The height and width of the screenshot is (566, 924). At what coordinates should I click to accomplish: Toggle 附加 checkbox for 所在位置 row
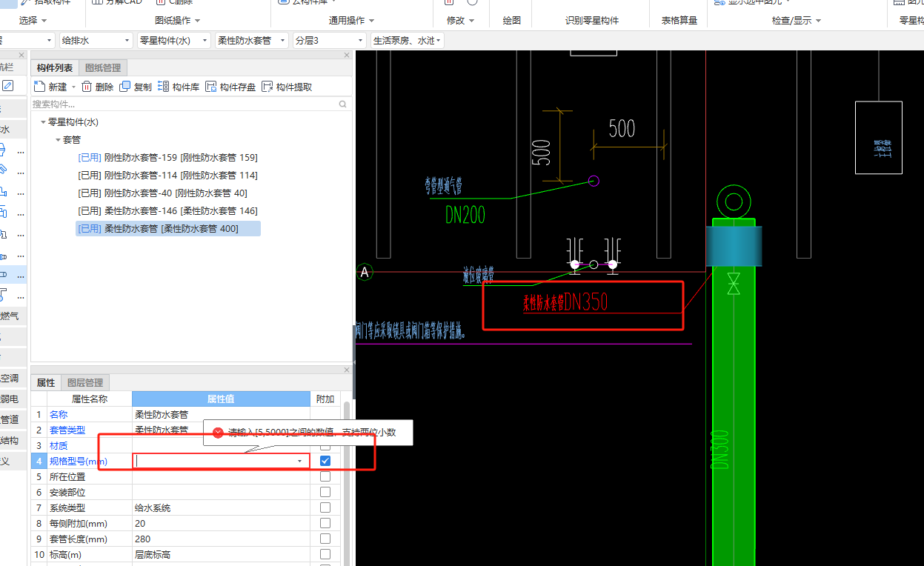point(325,476)
